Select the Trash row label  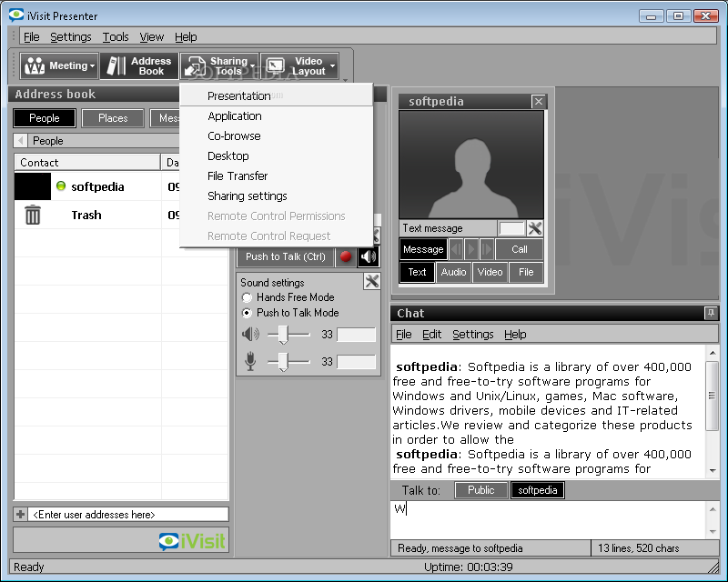[86, 215]
